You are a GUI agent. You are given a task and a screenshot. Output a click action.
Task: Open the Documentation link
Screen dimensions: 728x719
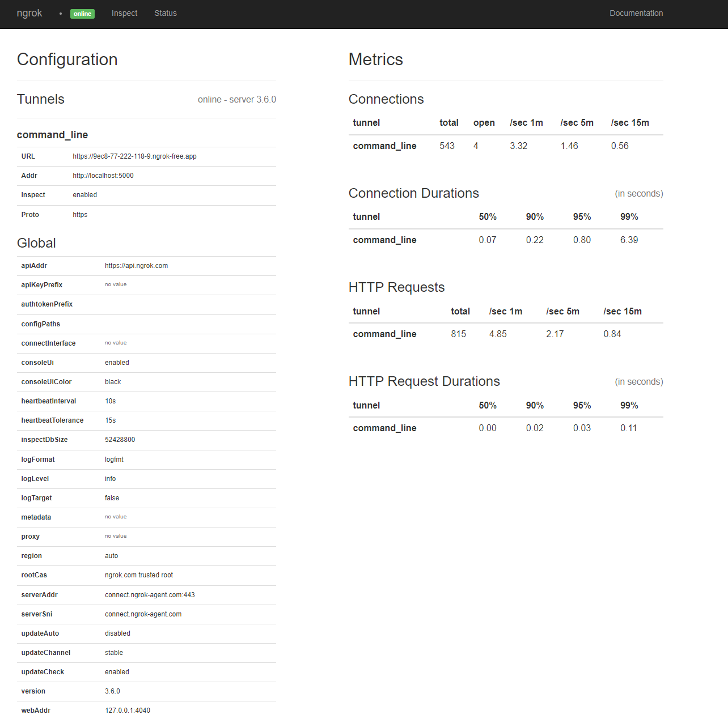(x=636, y=13)
